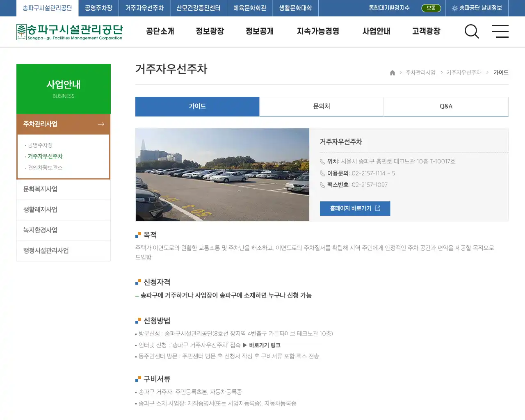Select the 문의처 tab

322,106
